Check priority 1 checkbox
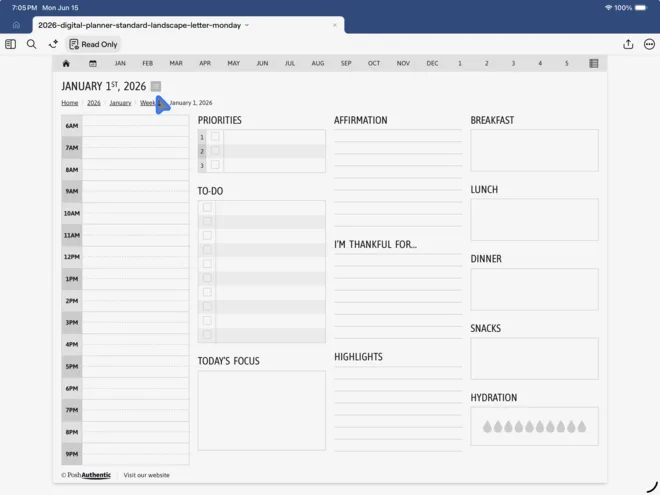The image size is (660, 495). [x=215, y=136]
